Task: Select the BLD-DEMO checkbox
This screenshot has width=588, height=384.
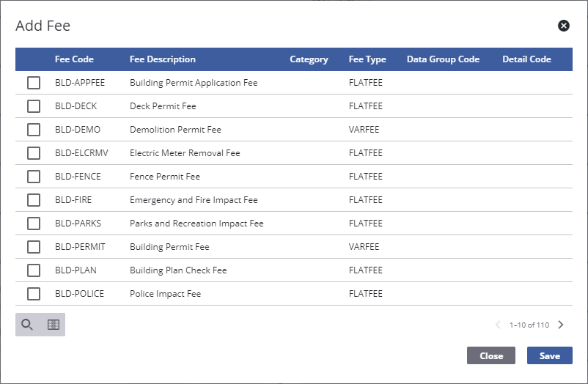Action: point(34,130)
